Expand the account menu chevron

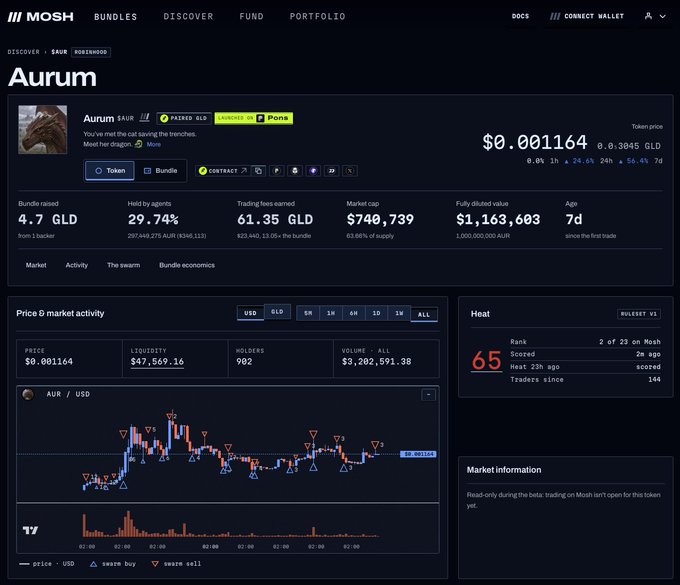(x=663, y=16)
